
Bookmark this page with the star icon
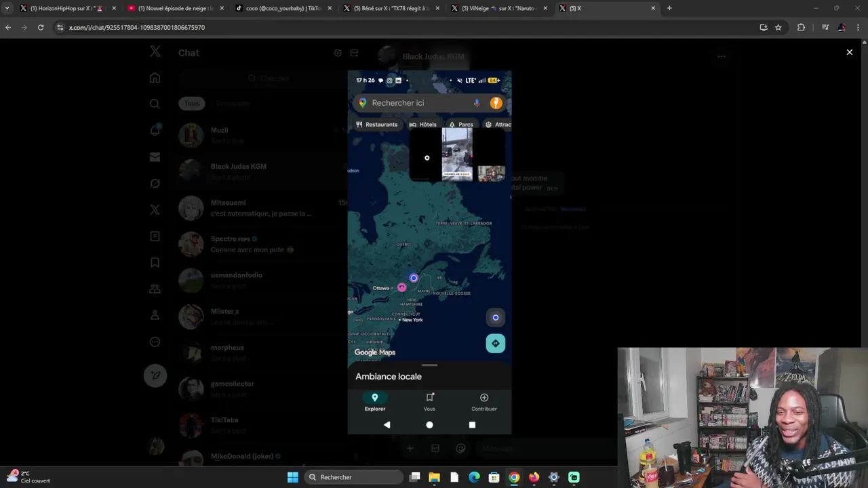pyautogui.click(x=778, y=27)
